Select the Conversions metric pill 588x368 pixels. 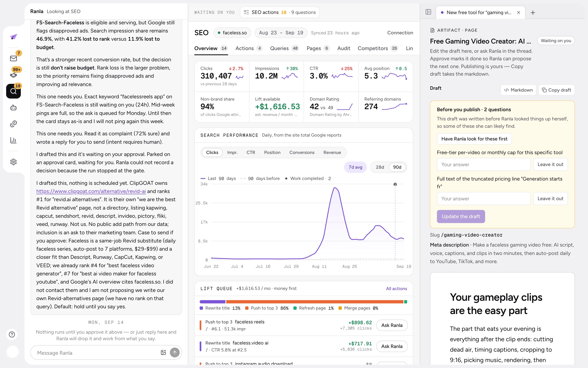point(302,152)
